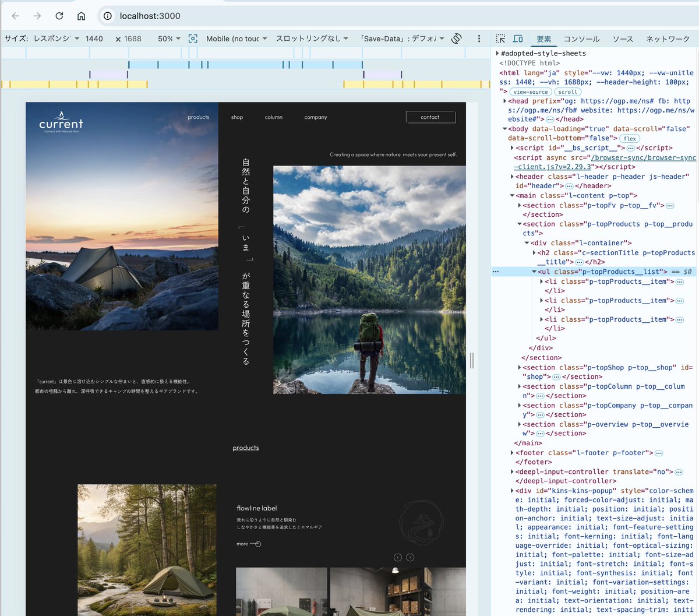The image size is (699, 616).
Task: Open the Mobile (no touch) device type dropdown
Action: click(x=236, y=38)
